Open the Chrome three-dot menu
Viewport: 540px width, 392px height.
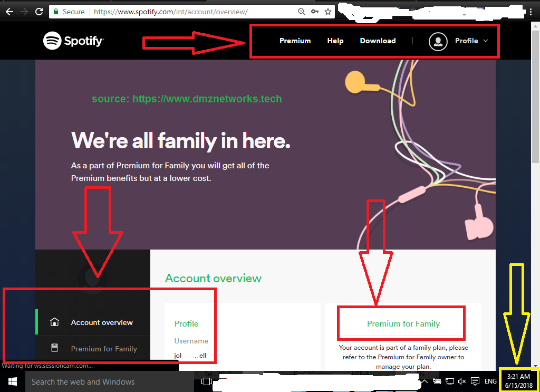tap(531, 12)
